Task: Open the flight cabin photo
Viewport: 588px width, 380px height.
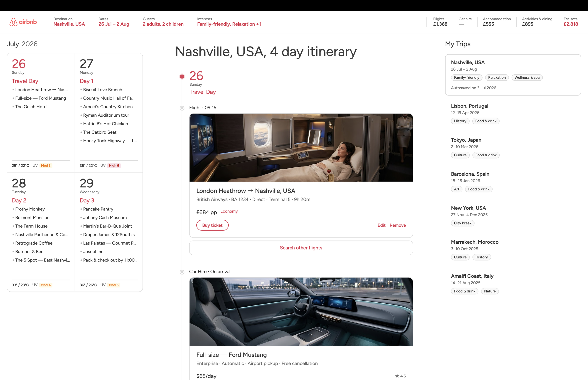Action: point(301,148)
